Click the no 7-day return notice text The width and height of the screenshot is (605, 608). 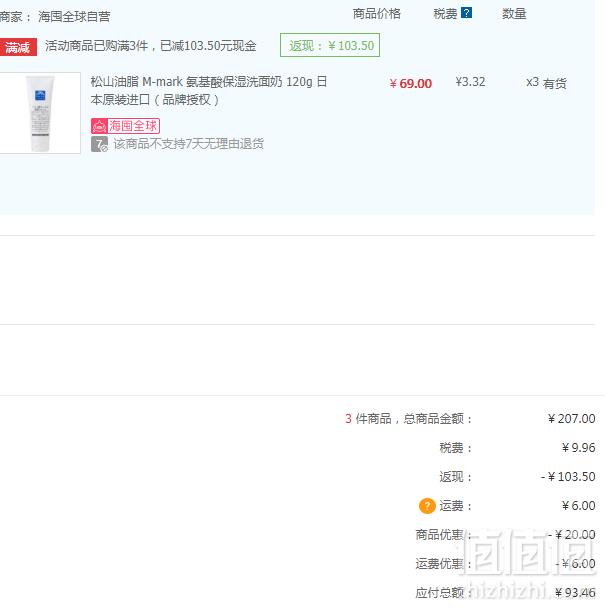pyautogui.click(x=188, y=144)
